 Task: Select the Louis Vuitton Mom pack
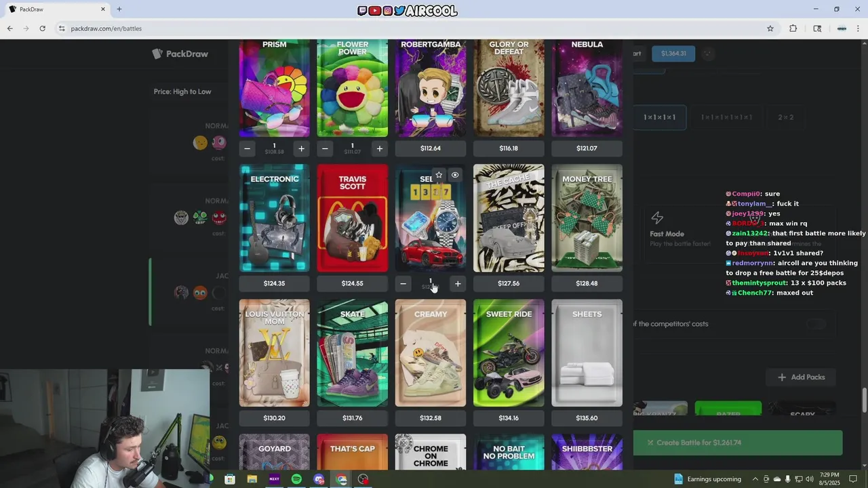coord(274,353)
